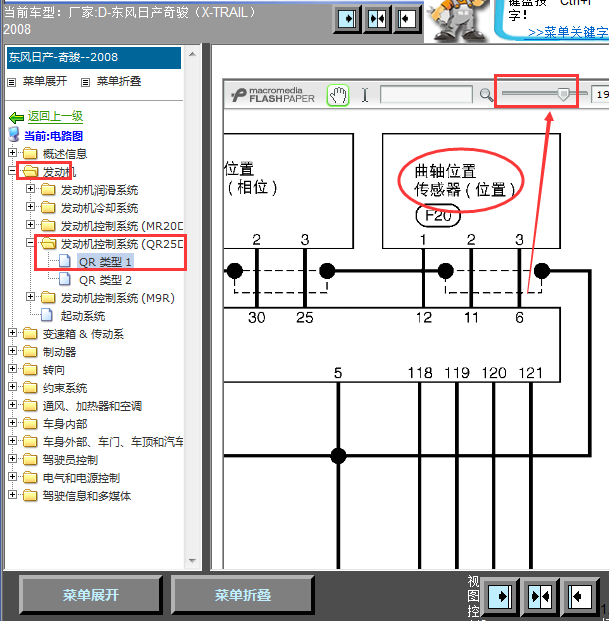Click 返回上一级 link
The image size is (609, 621).
(x=55, y=116)
